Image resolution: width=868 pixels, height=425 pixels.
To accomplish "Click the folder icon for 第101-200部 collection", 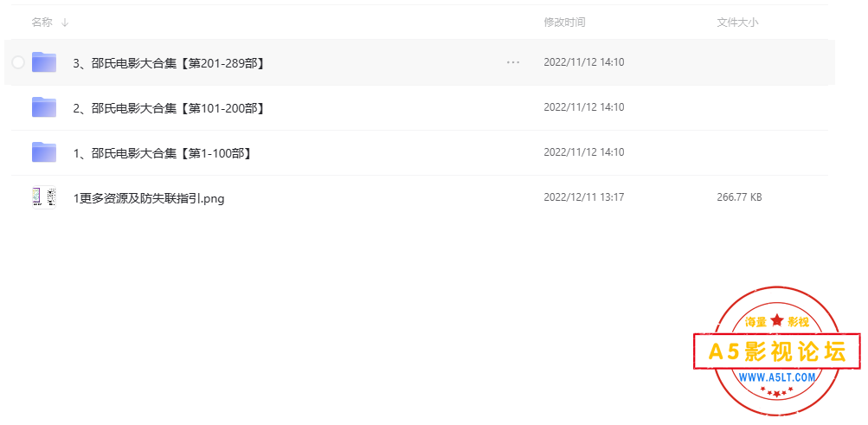I will click(44, 107).
